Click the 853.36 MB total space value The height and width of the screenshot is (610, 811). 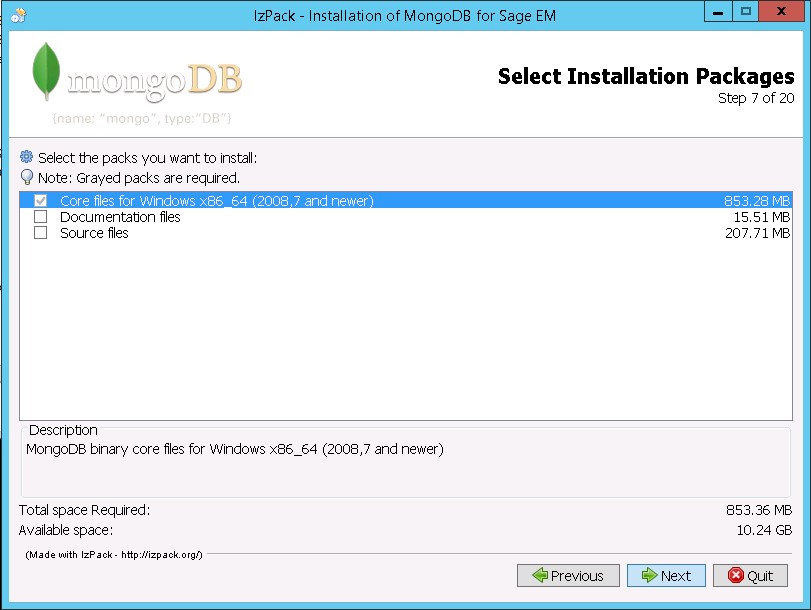pyautogui.click(x=759, y=510)
